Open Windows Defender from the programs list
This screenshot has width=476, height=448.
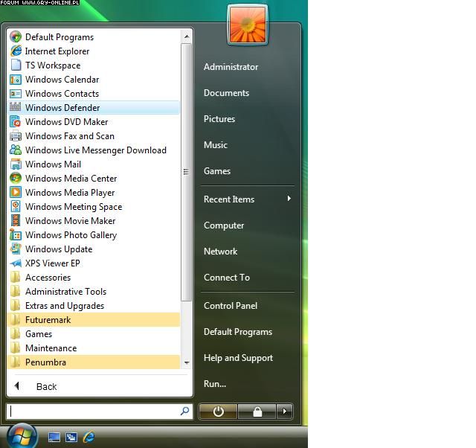click(x=62, y=108)
